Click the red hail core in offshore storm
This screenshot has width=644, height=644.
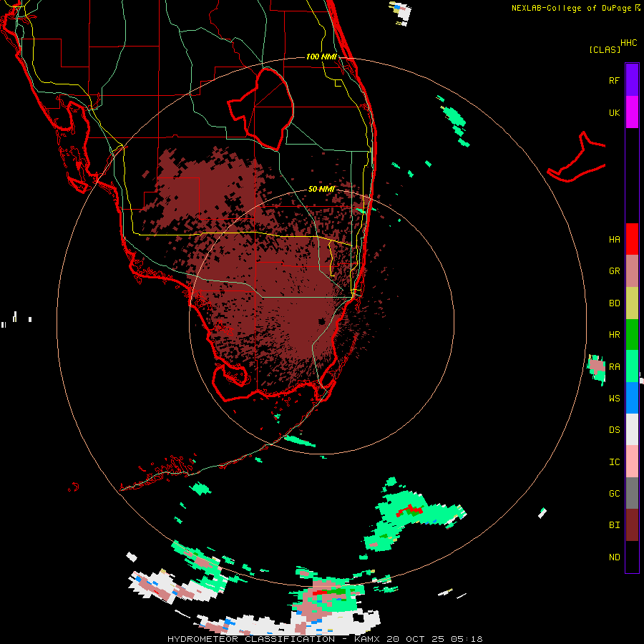409,510
